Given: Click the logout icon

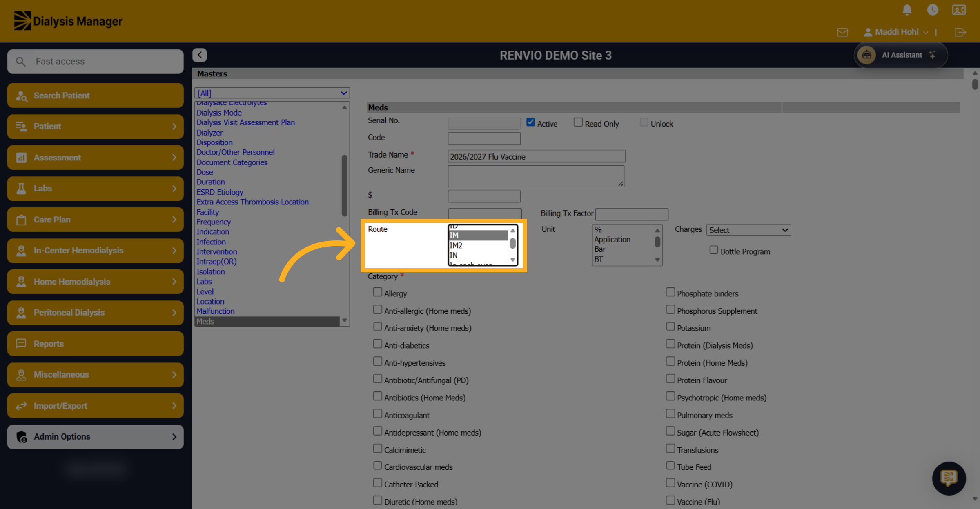Looking at the screenshot, I should (x=960, y=32).
